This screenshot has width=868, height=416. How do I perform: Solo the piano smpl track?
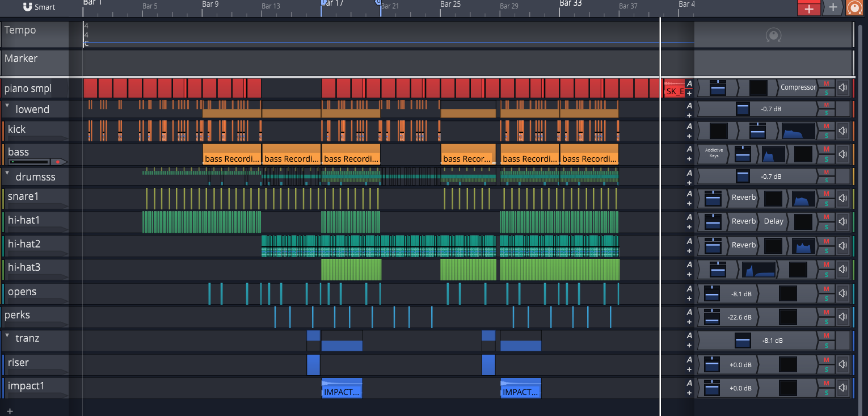(826, 91)
